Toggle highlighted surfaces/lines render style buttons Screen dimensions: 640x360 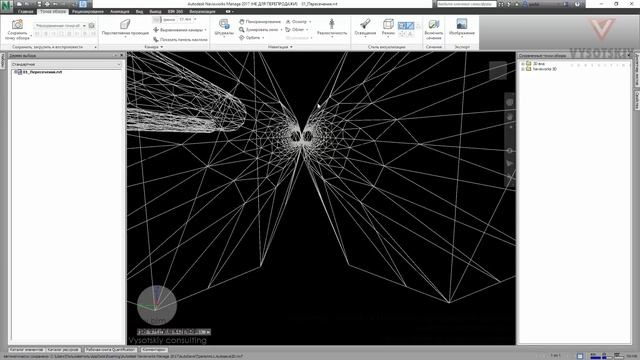(406, 26)
